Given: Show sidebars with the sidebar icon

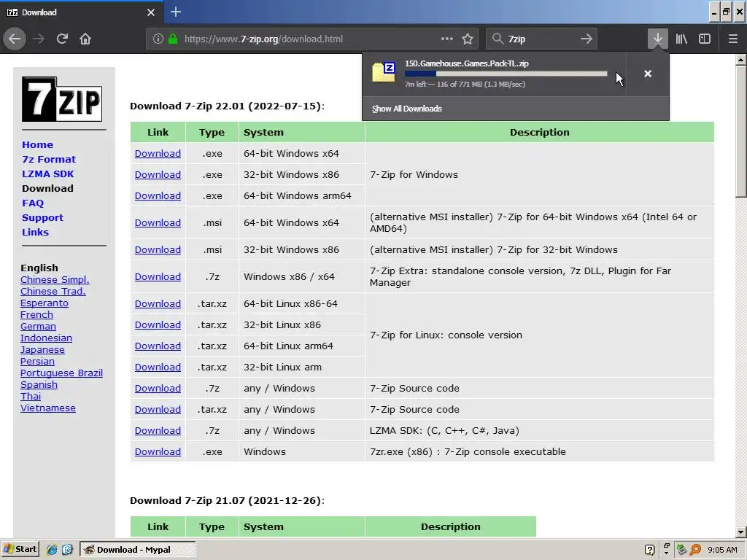Looking at the screenshot, I should [705, 39].
